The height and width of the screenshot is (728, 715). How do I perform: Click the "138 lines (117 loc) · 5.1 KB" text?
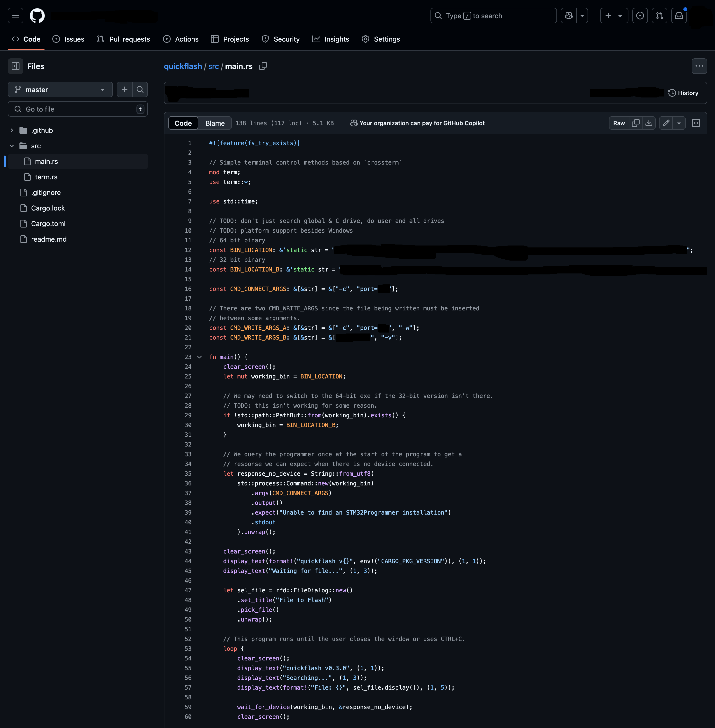pos(285,123)
